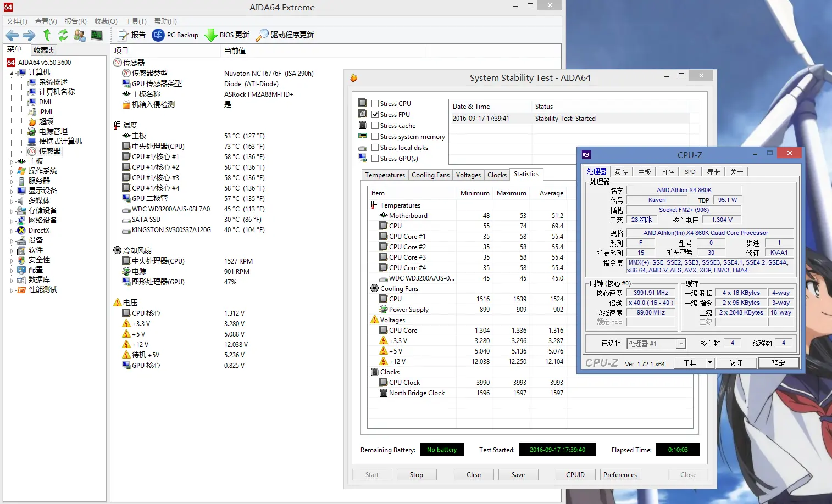The image size is (832, 504).
Task: Click the 验证 validate button in CPU-Z
Action: [x=736, y=363]
